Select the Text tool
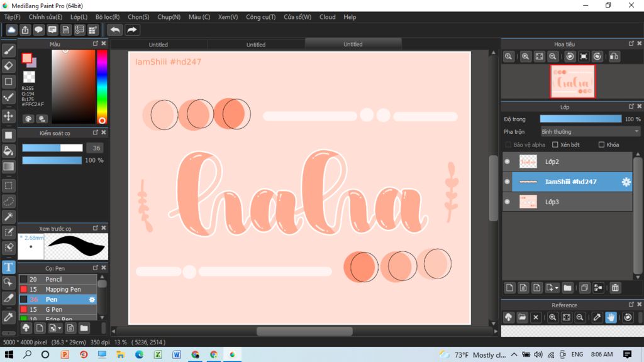 click(x=9, y=267)
